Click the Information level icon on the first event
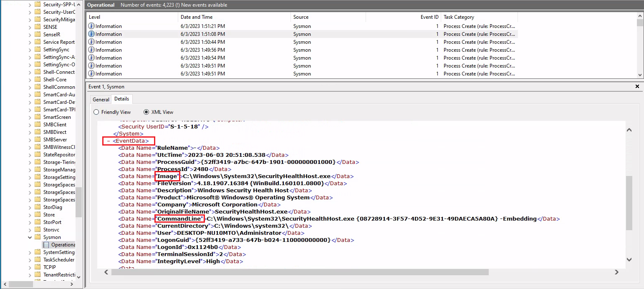This screenshot has height=289, width=644. coord(91,26)
